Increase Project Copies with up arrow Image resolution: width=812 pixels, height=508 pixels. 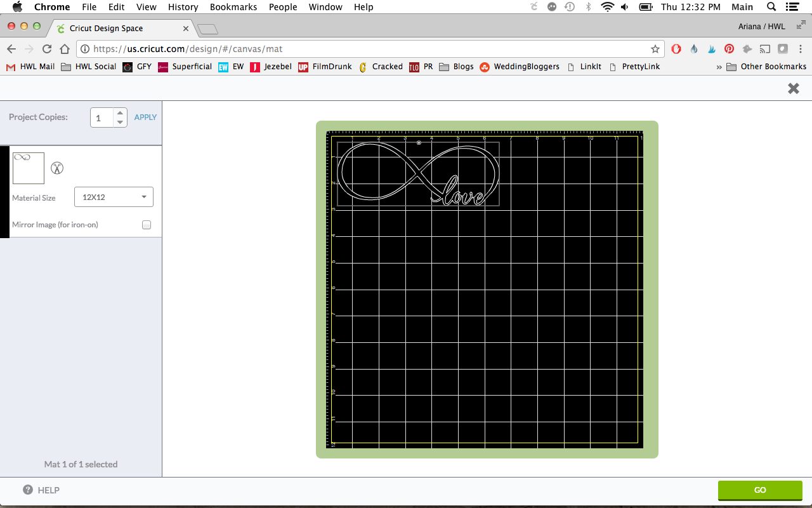click(120, 113)
